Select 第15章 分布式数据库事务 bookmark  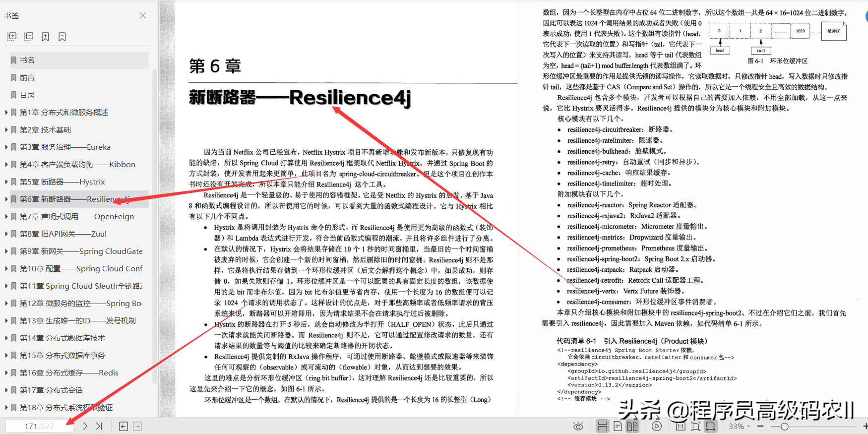click(62, 355)
